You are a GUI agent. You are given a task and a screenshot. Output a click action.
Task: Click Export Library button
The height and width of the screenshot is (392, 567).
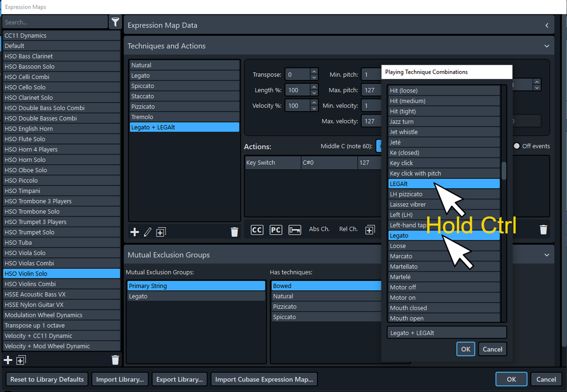click(180, 379)
